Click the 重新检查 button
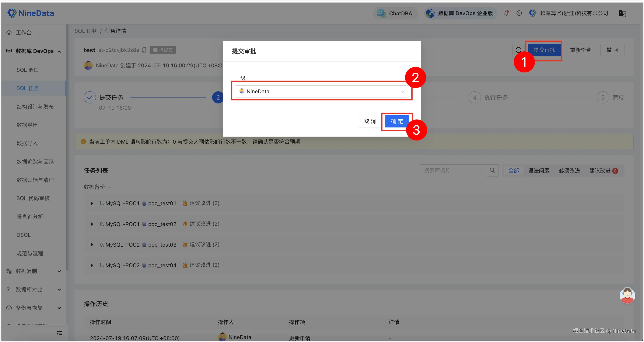Screen dimensions: 644x342 point(580,50)
